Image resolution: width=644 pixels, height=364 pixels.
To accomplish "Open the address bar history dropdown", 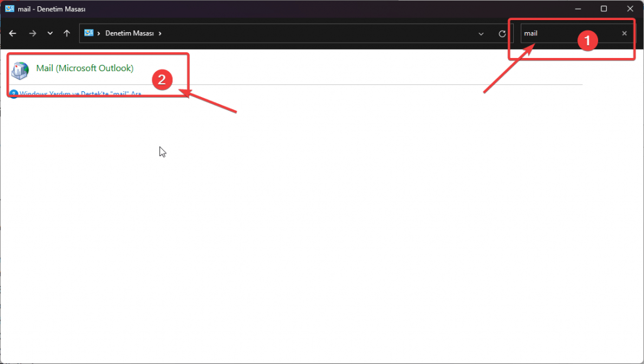I will (481, 33).
